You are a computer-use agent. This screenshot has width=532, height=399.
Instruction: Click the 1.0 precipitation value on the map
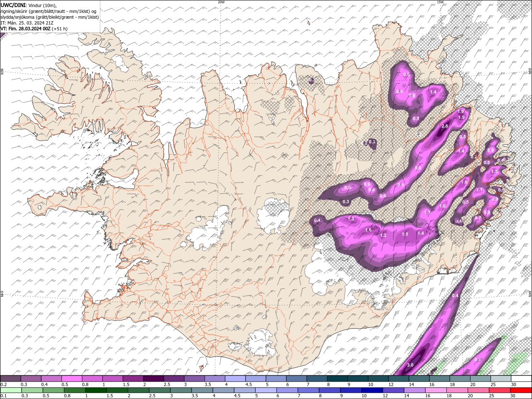pos(442,206)
